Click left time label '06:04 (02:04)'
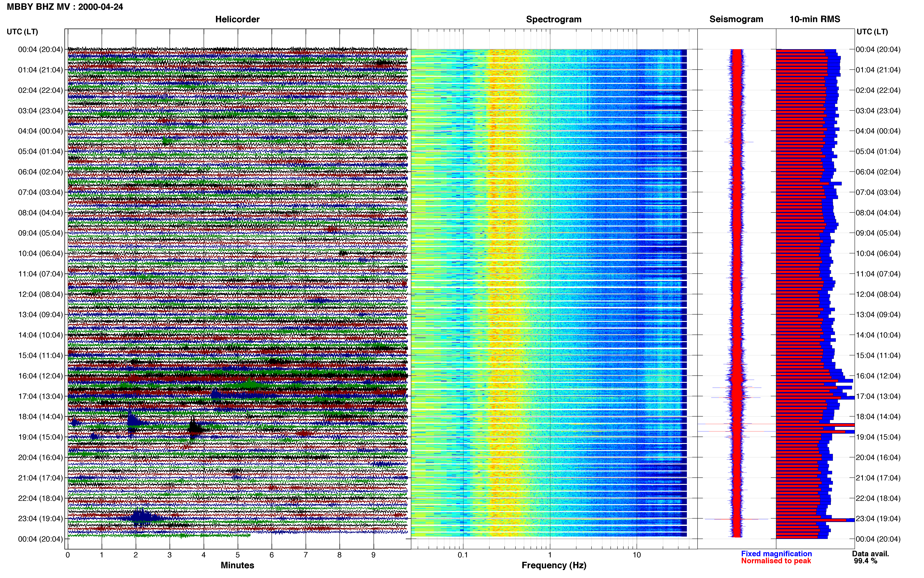Viewport: 924px width, 578px height. pyautogui.click(x=41, y=172)
